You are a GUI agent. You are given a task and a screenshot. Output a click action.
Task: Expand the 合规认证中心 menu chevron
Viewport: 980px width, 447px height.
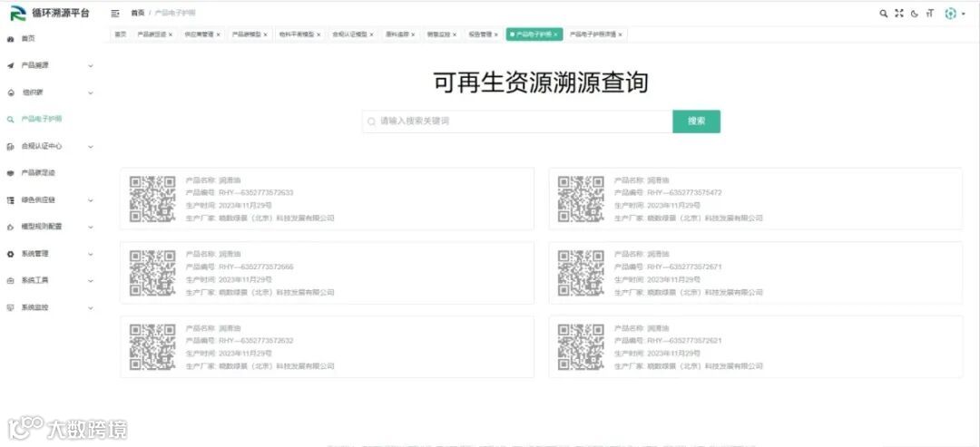pos(91,147)
